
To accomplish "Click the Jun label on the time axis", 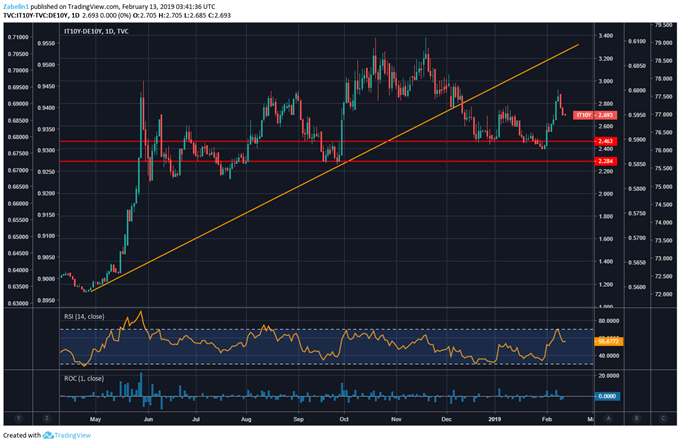I will pos(148,419).
